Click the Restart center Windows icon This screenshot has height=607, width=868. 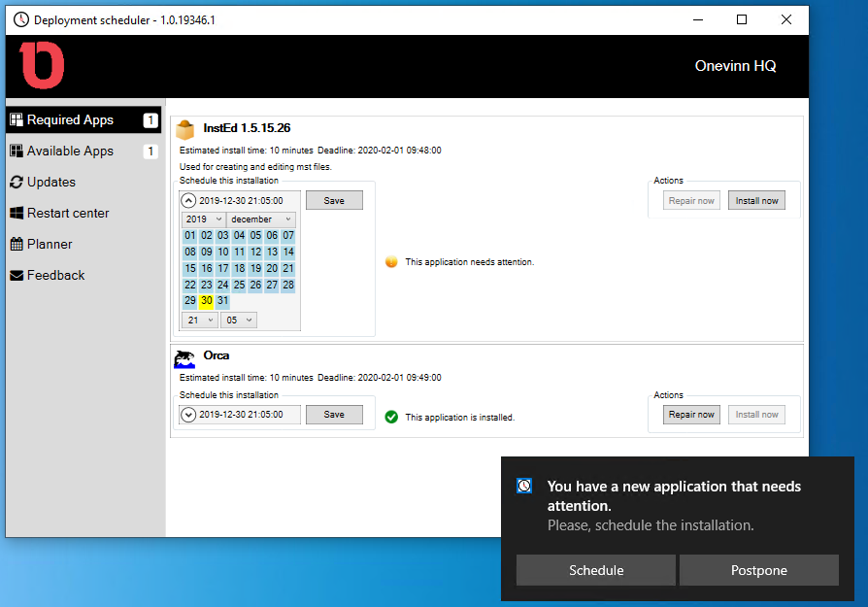coord(17,213)
